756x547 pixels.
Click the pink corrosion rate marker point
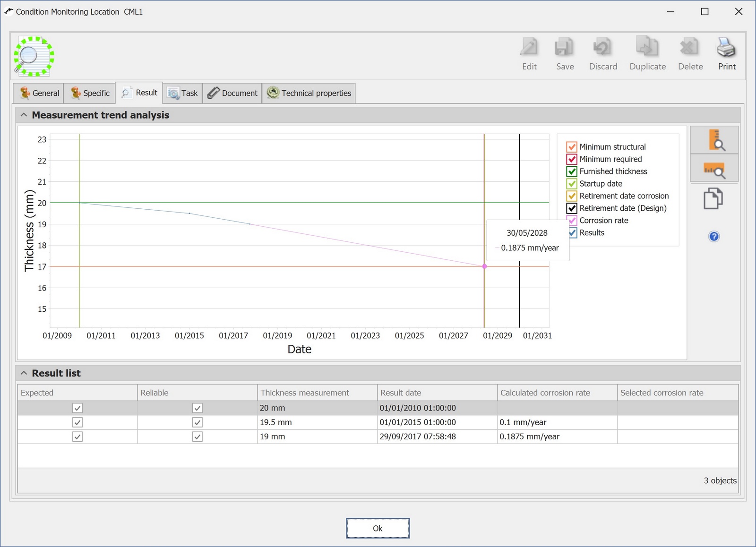pyautogui.click(x=484, y=266)
